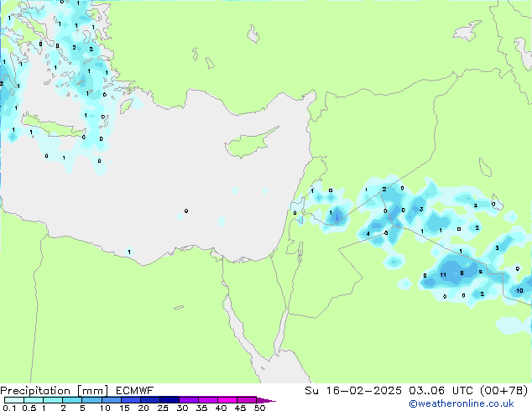Screen dimensions: 532x411
Task: Open the weatheronline.co.uk link
Action: 462,403
